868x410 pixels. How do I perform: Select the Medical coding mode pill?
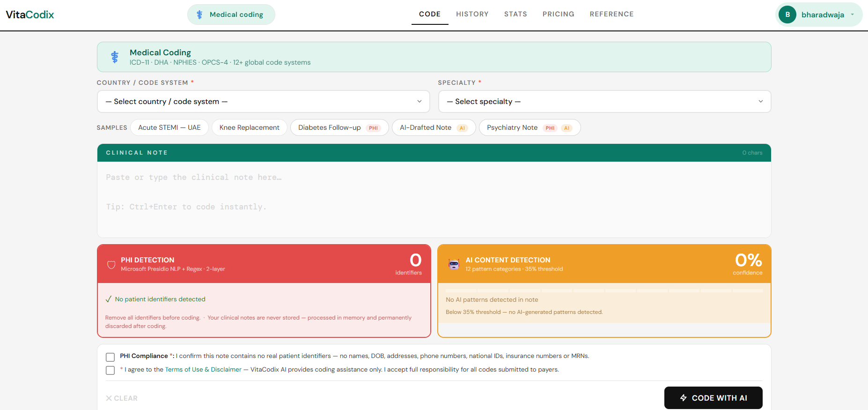[231, 15]
